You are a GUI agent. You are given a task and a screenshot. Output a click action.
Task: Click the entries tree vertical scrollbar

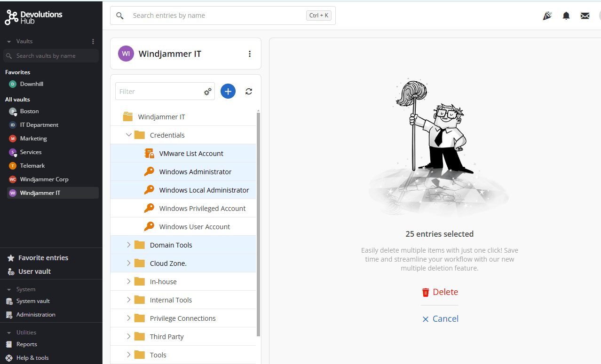(x=258, y=225)
